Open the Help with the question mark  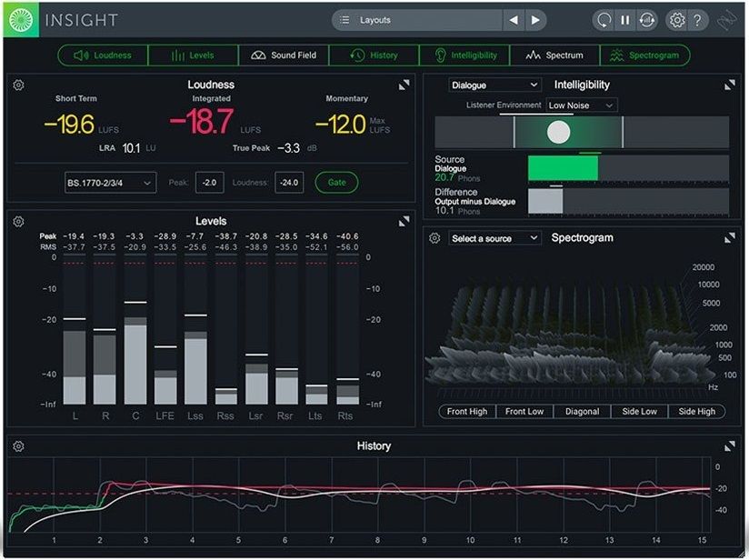pyautogui.click(x=697, y=19)
